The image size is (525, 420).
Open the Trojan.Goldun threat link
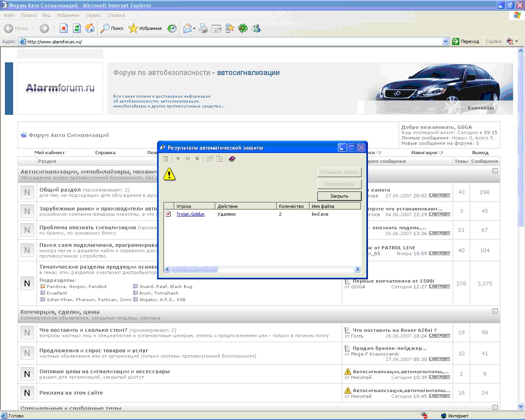[190, 214]
